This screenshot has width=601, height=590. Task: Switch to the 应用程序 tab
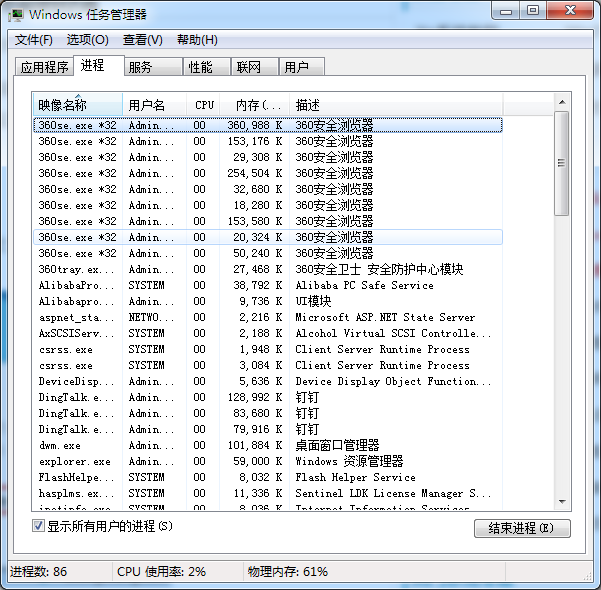pos(44,67)
